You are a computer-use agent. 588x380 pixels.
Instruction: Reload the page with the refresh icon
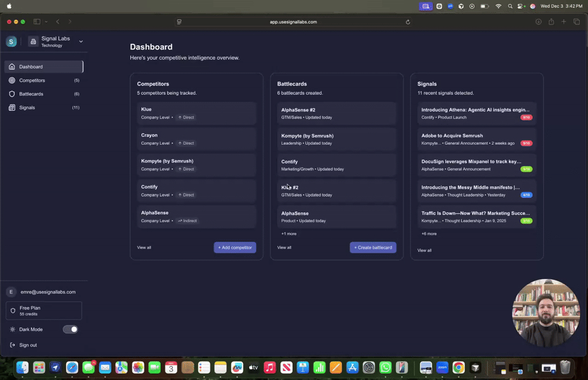408,22
